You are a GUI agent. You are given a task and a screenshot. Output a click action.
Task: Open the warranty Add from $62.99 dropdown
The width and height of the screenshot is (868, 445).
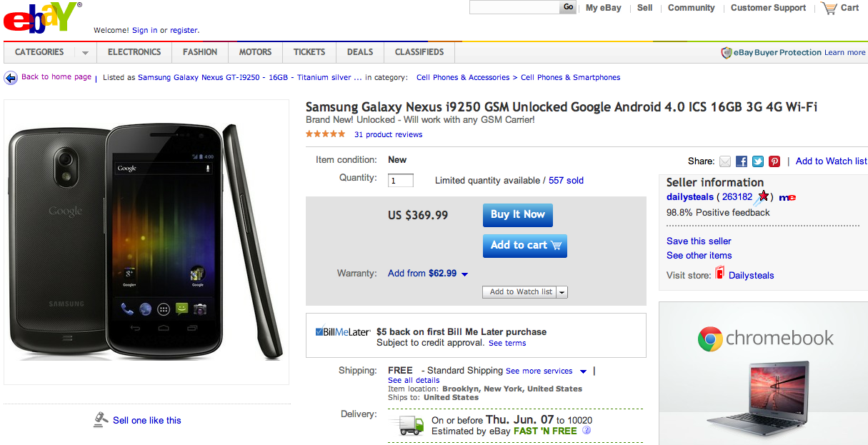[x=464, y=274]
